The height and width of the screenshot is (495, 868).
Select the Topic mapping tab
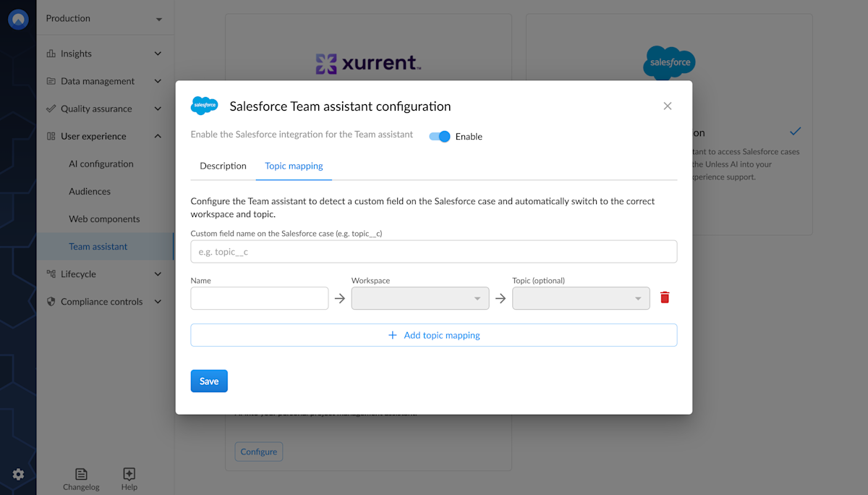click(x=294, y=165)
